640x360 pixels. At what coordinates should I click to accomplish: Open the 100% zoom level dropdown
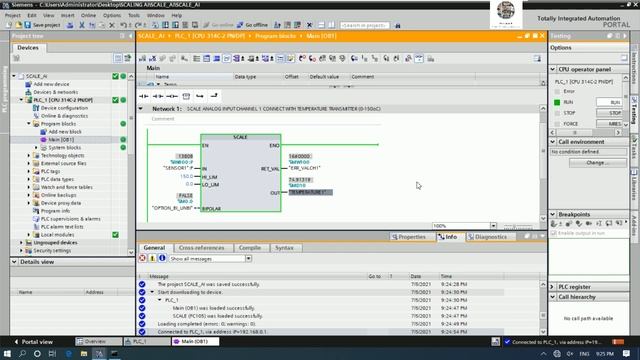(493, 226)
